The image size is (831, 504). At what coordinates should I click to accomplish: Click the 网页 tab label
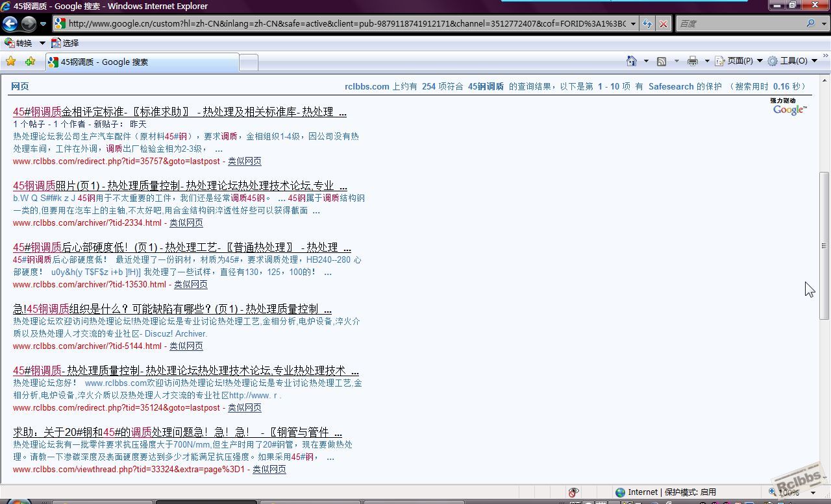click(20, 86)
